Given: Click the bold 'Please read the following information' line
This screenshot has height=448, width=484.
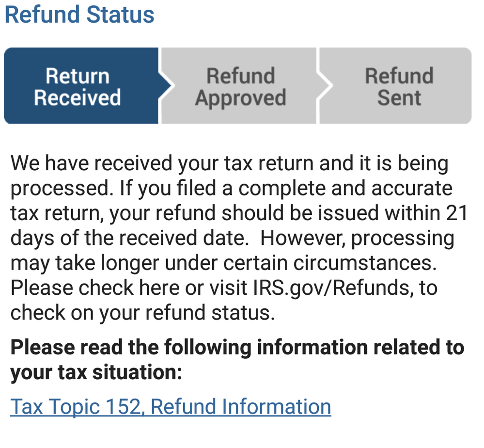Looking at the screenshot, I should [x=237, y=348].
